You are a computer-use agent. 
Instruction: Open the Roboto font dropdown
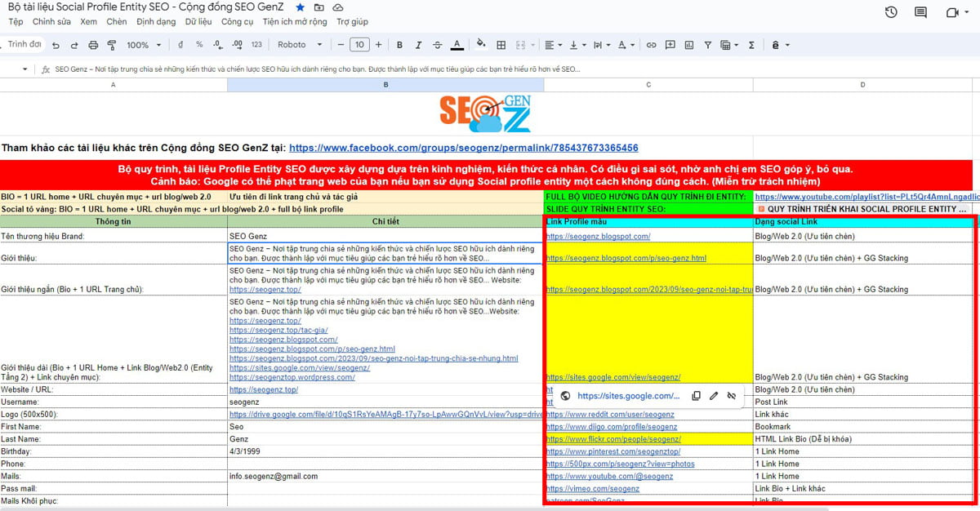[299, 45]
